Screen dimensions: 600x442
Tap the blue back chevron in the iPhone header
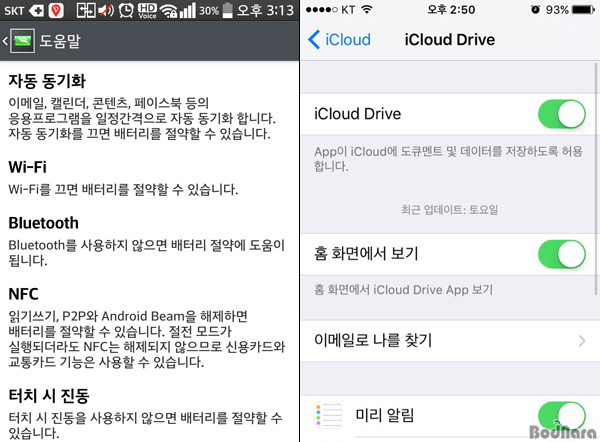[x=314, y=39]
